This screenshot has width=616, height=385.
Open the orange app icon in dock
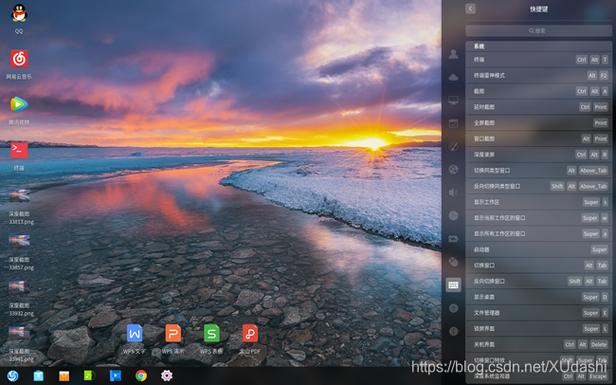[x=64, y=376]
